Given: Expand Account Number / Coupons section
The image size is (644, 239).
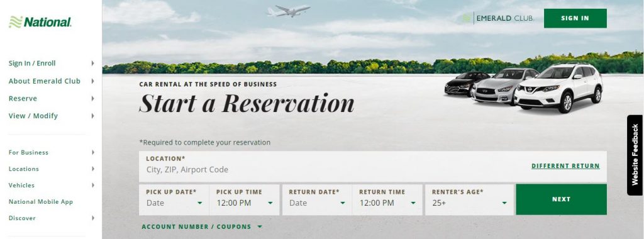Looking at the screenshot, I should 202,226.
